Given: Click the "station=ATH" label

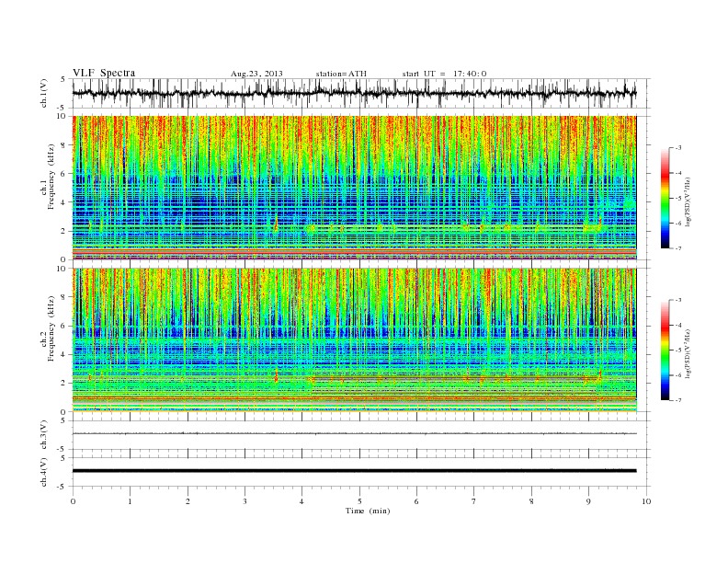Looking at the screenshot, I should coord(341,74).
